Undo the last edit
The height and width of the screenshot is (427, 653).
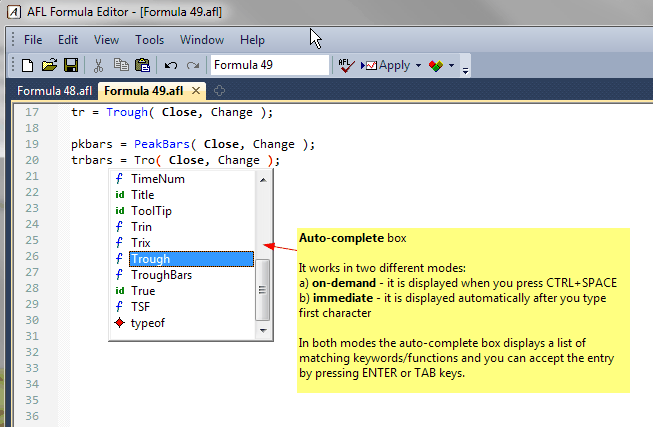[170, 65]
